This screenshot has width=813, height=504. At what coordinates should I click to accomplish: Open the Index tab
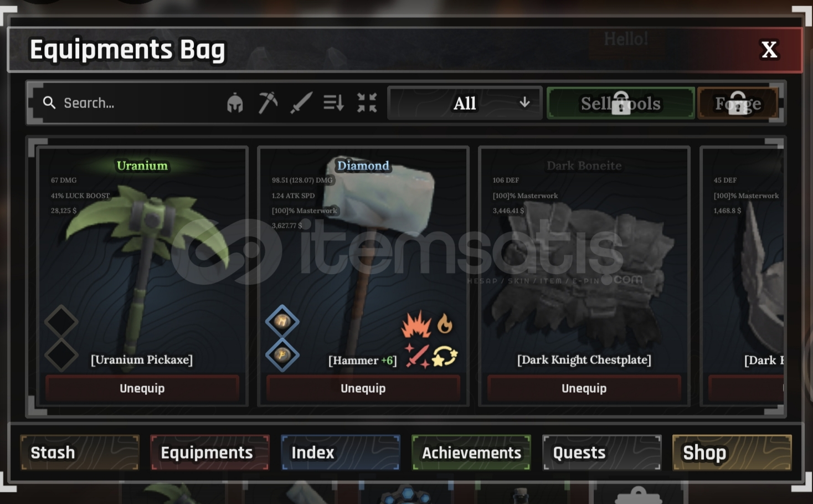(341, 452)
